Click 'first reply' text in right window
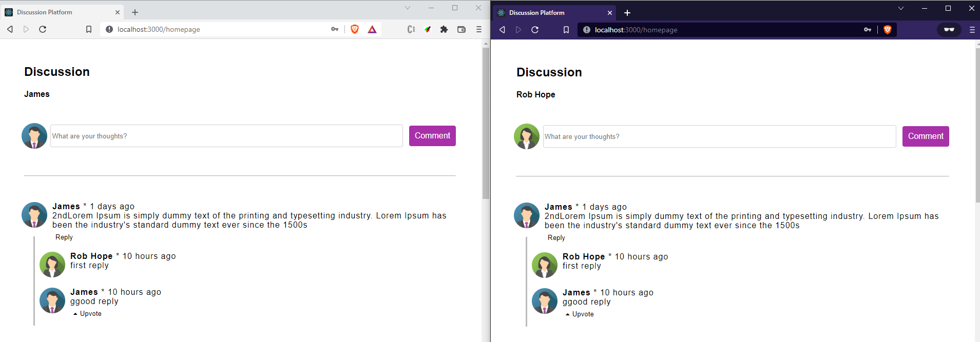Image resolution: width=980 pixels, height=342 pixels. [x=582, y=266]
